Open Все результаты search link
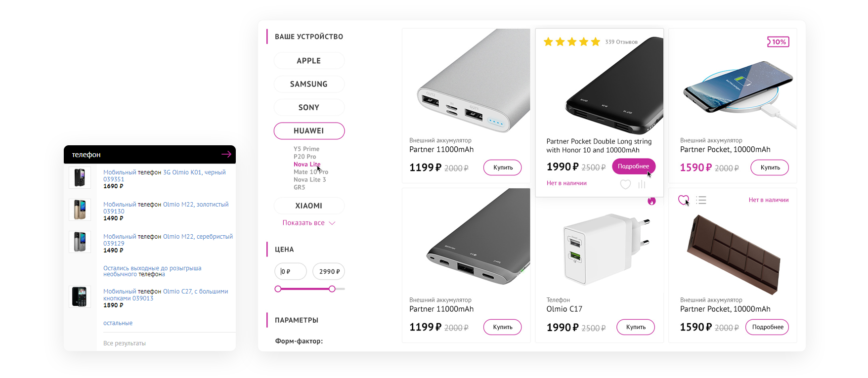Viewport: 868px width, 378px height. 125,343
